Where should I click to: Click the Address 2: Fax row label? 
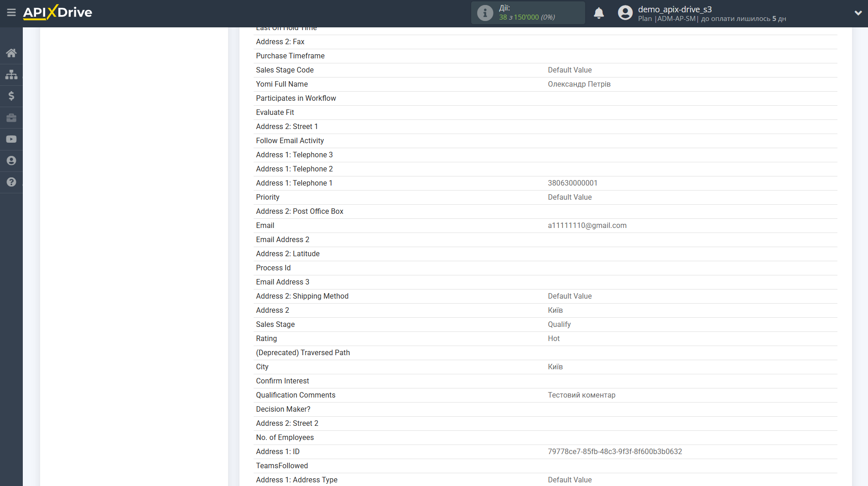click(x=280, y=41)
